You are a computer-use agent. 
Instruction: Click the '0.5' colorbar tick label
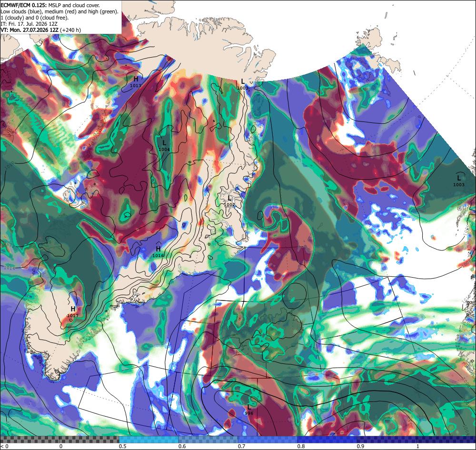point(123,446)
